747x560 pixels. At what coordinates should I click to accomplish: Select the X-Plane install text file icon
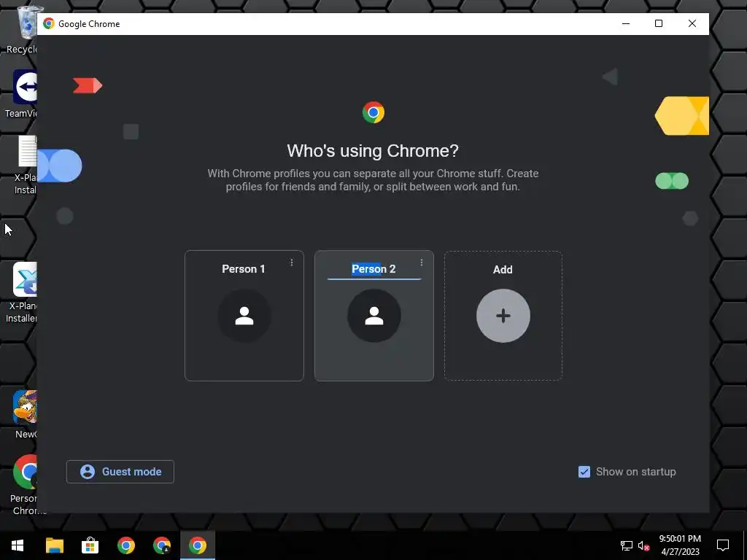25,166
